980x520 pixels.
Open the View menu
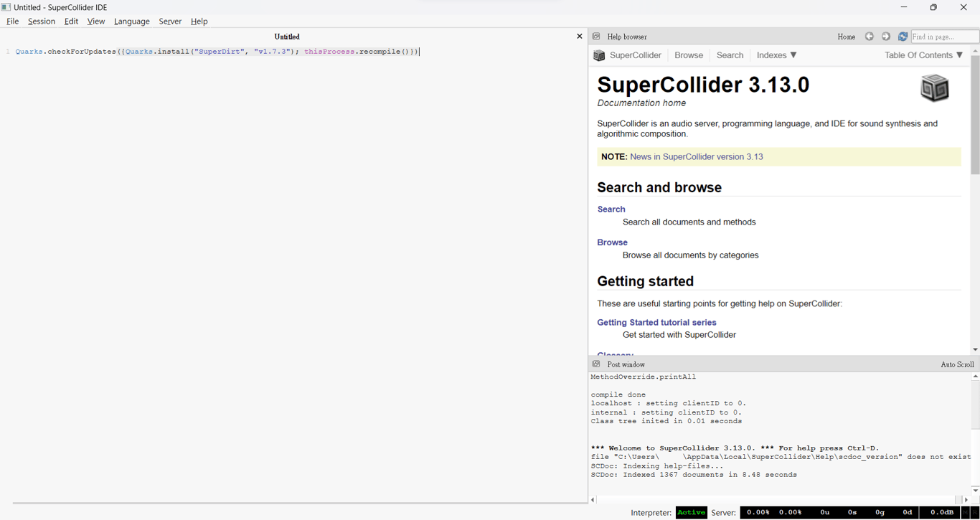96,22
